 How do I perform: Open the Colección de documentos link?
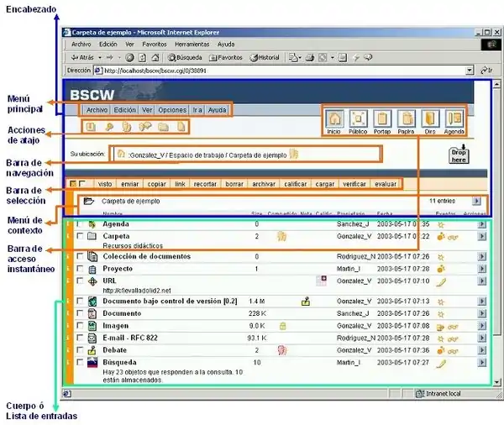tap(146, 256)
